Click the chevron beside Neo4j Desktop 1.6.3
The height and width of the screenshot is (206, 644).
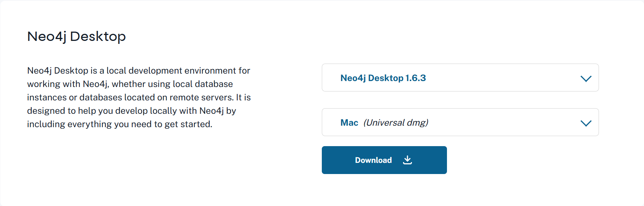[x=586, y=78]
